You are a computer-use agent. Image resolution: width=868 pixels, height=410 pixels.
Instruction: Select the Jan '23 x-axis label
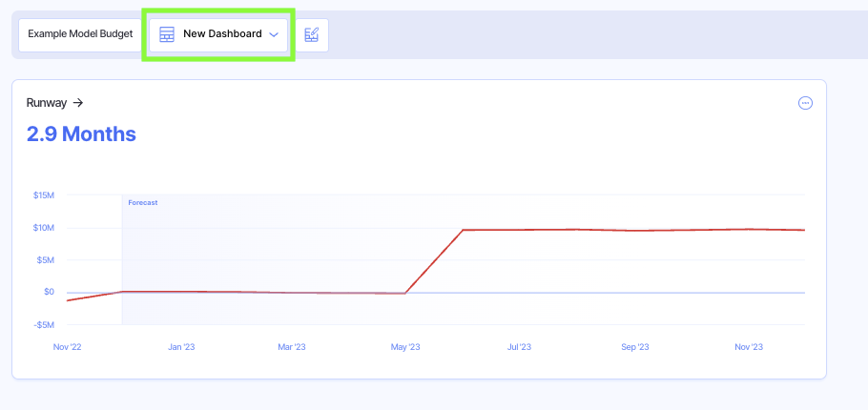tap(181, 347)
